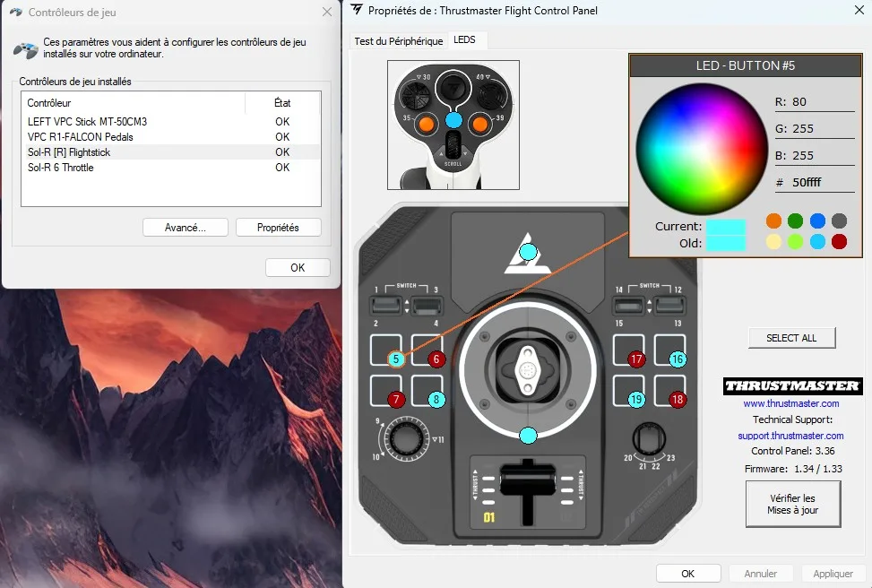Viewport: 872px width, 588px height.
Task: Click the flightstick head thumbnail image
Action: [x=453, y=125]
